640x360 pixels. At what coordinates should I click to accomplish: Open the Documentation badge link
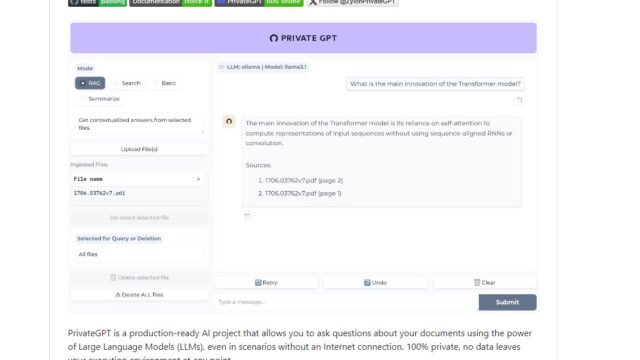[x=171, y=2]
